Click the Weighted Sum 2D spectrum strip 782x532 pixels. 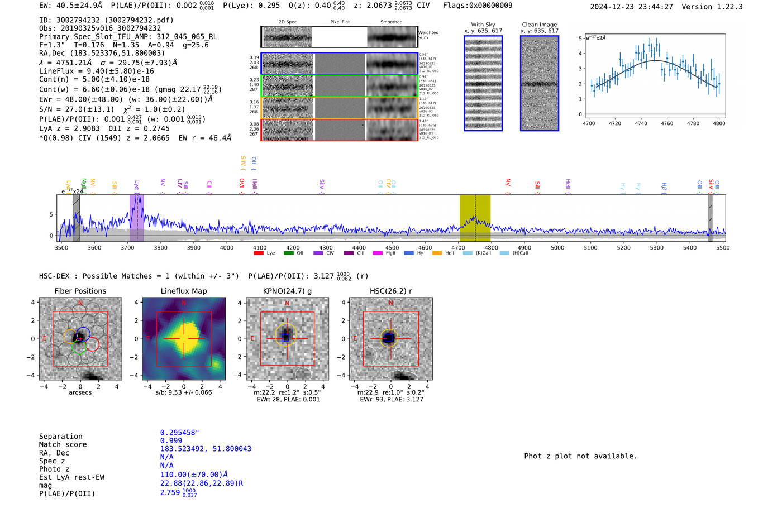tap(340, 37)
